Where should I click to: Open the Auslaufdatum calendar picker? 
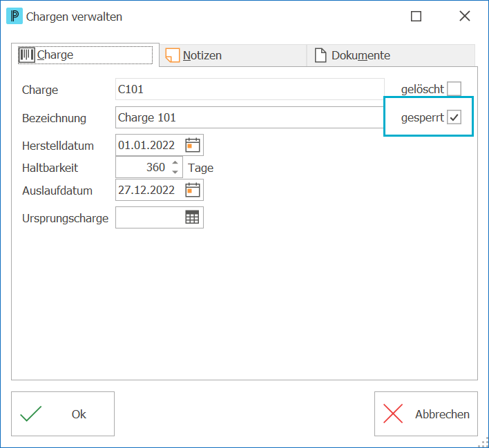tap(193, 190)
